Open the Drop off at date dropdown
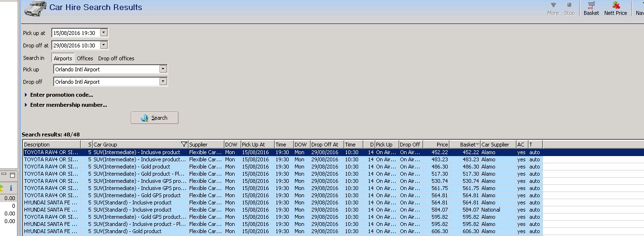Image resolution: width=644 pixels, height=236 pixels. [x=104, y=45]
